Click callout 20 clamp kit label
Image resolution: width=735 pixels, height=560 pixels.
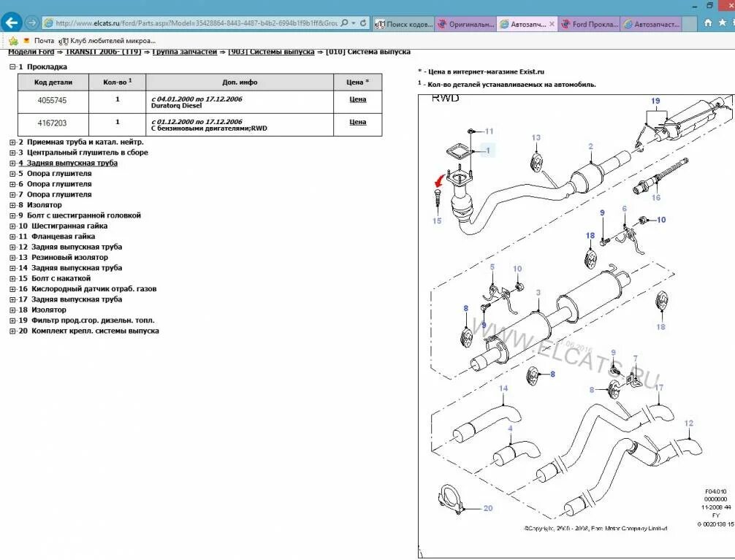point(488,508)
